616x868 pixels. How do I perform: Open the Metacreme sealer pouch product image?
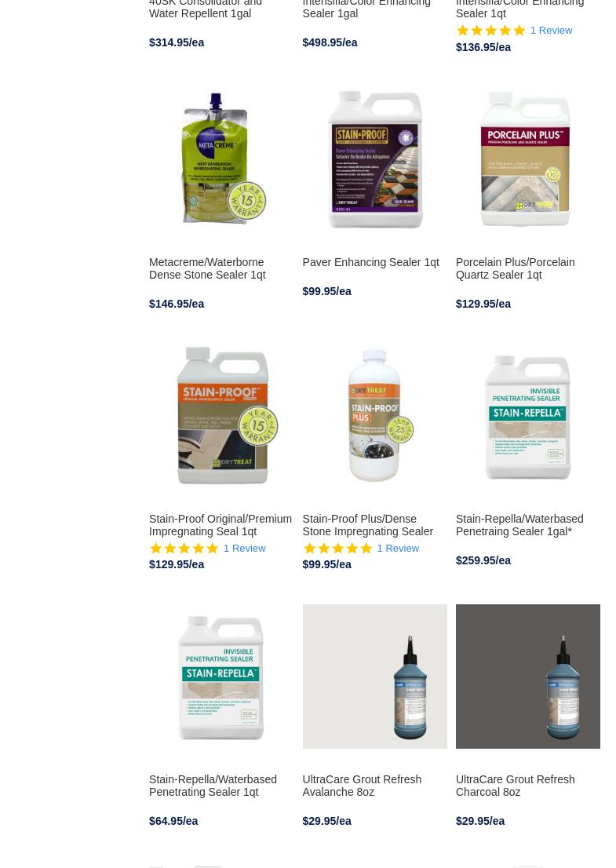221,159
